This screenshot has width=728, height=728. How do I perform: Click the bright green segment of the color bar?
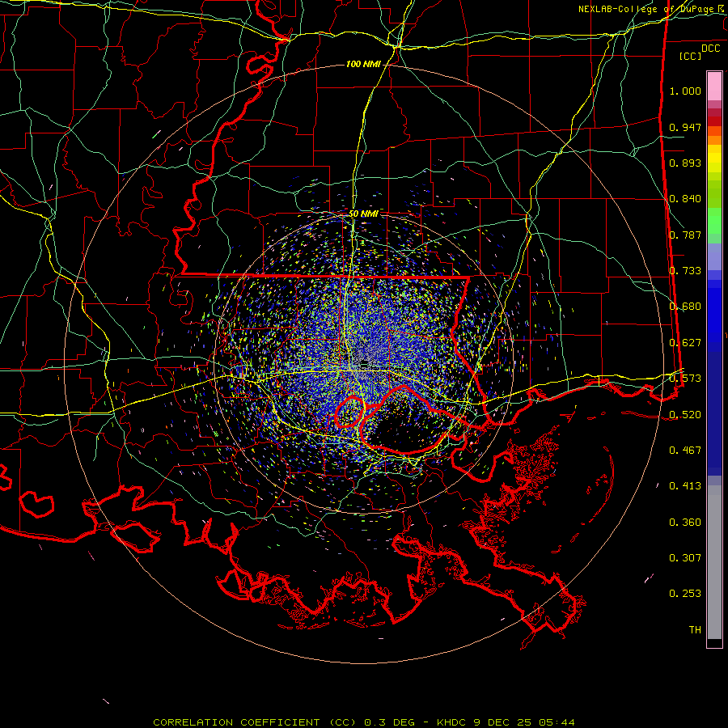714,221
